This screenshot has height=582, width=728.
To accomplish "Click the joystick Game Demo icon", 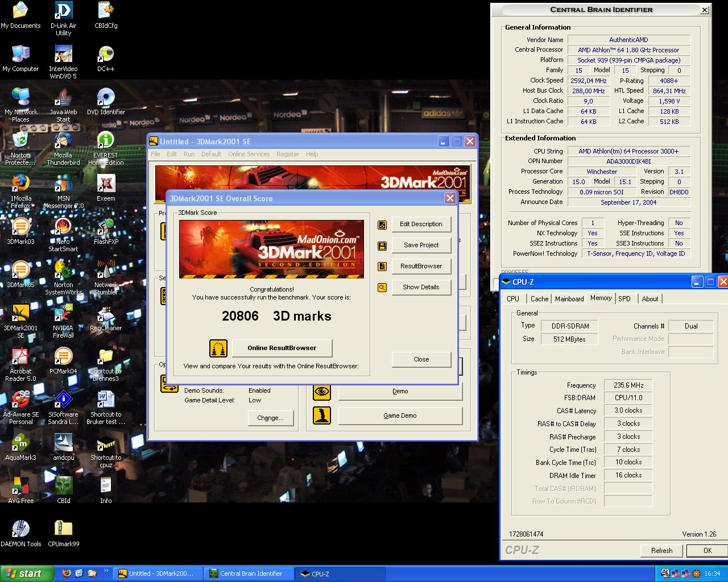I will [322, 415].
